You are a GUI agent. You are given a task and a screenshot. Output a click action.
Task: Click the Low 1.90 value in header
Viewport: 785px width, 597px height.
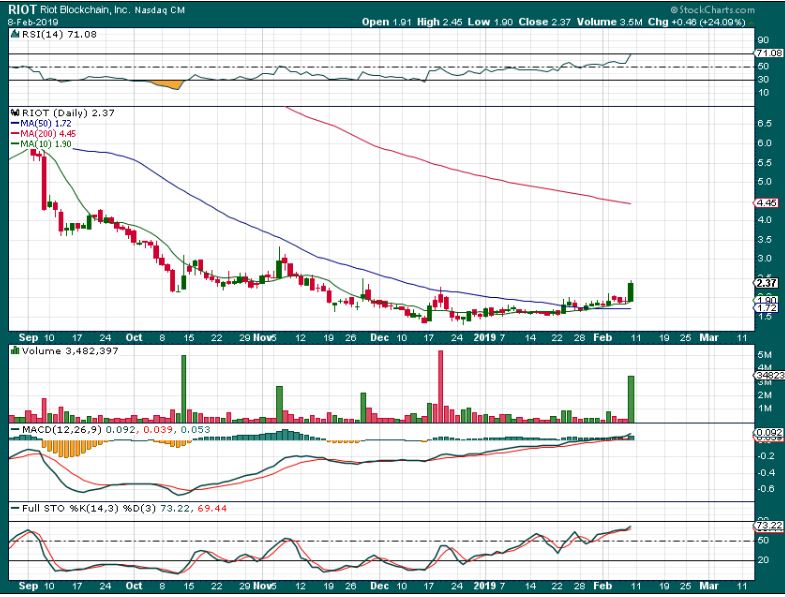click(x=490, y=22)
